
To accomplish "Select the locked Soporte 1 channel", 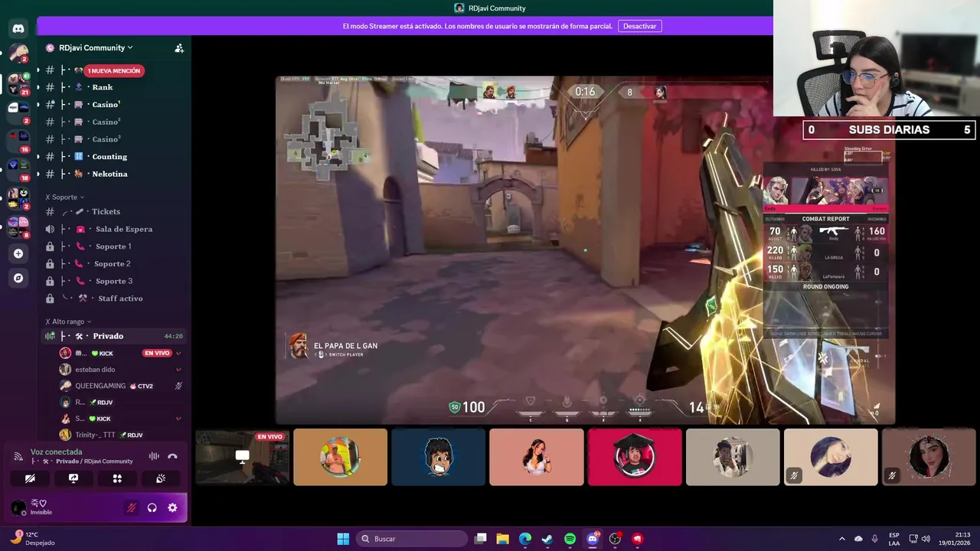I will pyautogui.click(x=113, y=246).
